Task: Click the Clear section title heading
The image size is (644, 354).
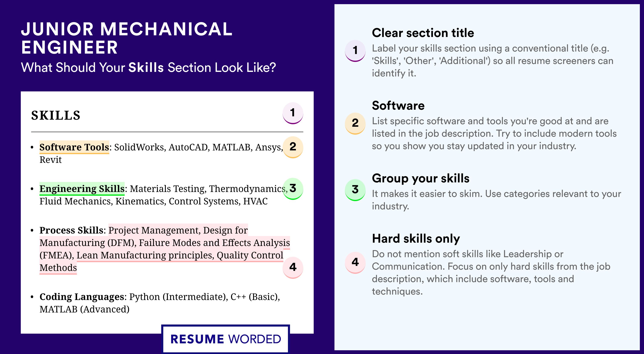Action: pos(423,33)
